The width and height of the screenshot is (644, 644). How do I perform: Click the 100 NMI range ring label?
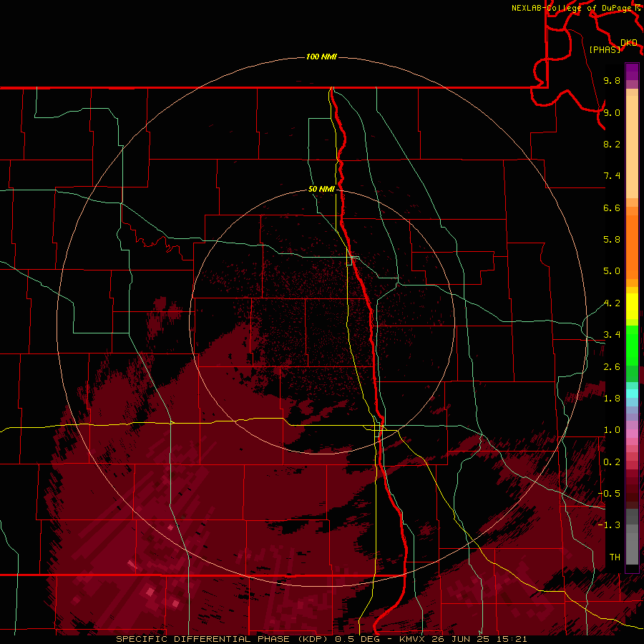[321, 57]
